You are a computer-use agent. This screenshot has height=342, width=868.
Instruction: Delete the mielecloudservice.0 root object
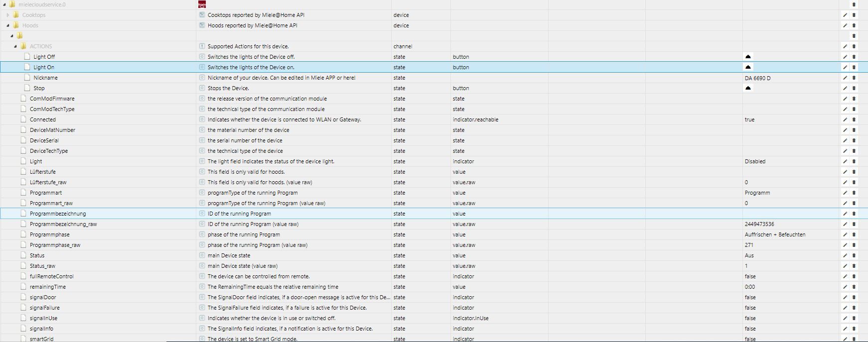click(854, 4)
